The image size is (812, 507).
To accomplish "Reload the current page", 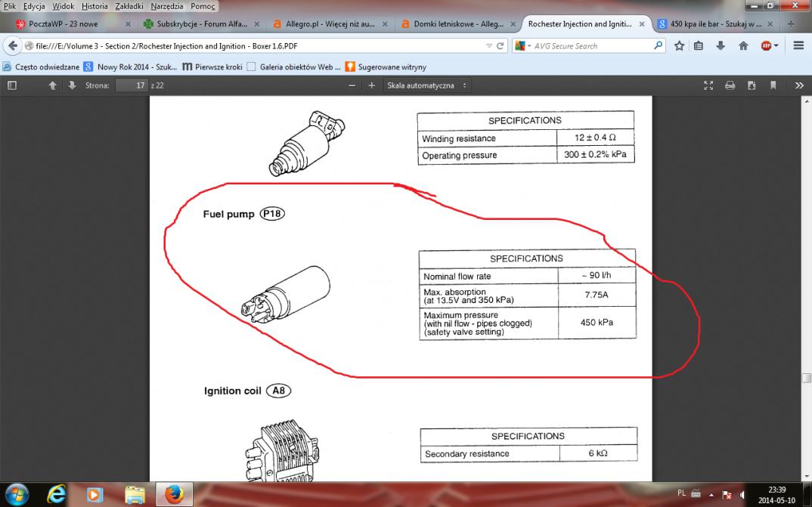I will 500,46.
